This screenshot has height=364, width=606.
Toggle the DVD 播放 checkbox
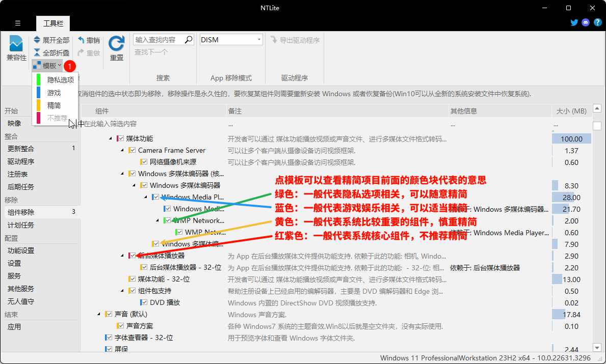click(x=144, y=302)
